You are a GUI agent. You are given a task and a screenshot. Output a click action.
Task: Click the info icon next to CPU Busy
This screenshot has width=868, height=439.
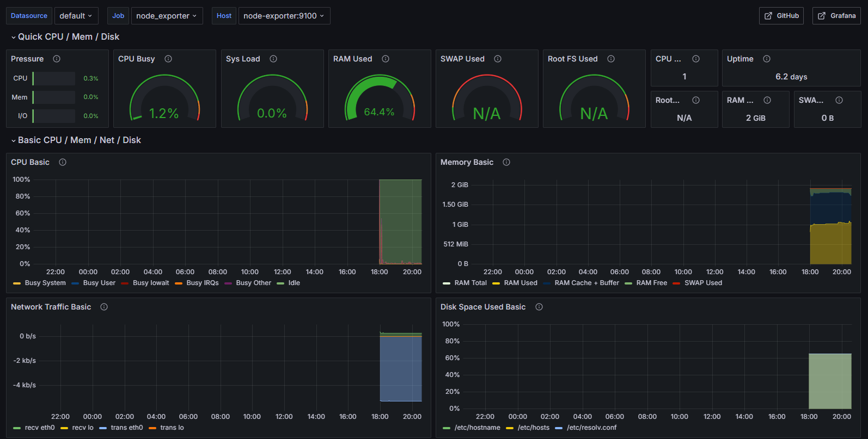[168, 59]
